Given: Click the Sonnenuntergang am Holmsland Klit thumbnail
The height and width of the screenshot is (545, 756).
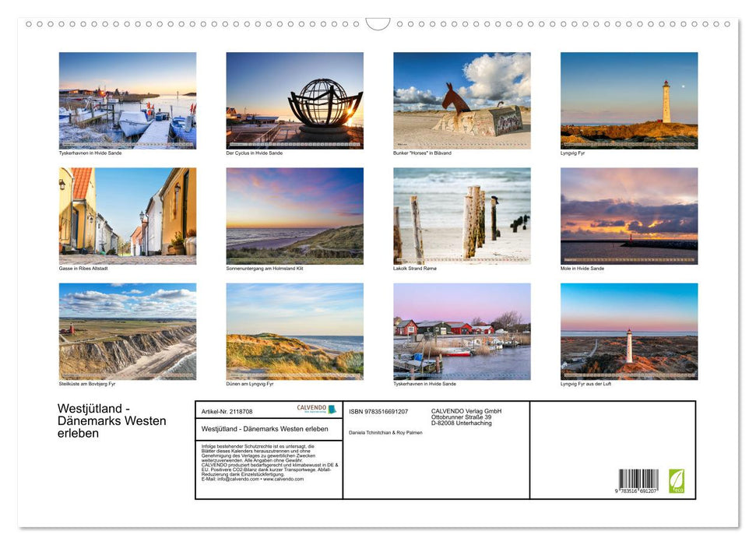Looking at the screenshot, I should point(294,214).
